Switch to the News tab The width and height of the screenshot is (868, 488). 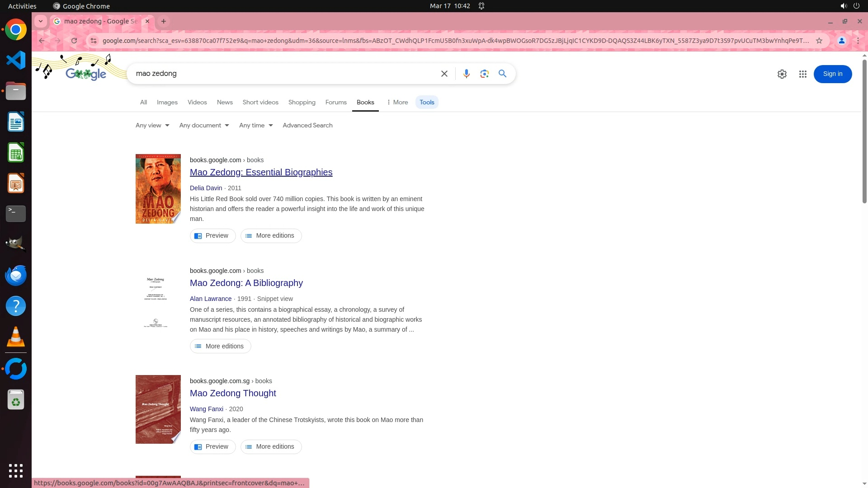click(x=224, y=102)
